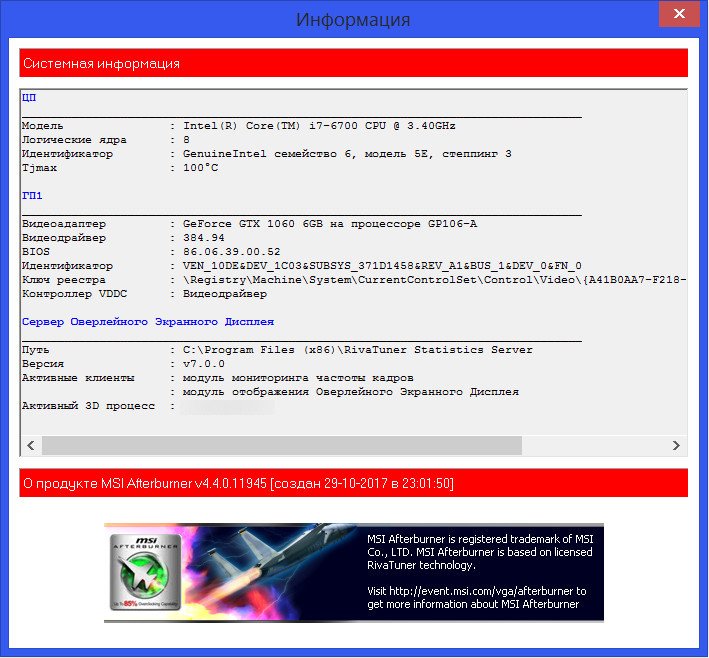Click the CPU model 'Intel(R) Core(TM) i7-6700' value
Viewport: 709px width, 658px height.
pyautogui.click(x=319, y=126)
